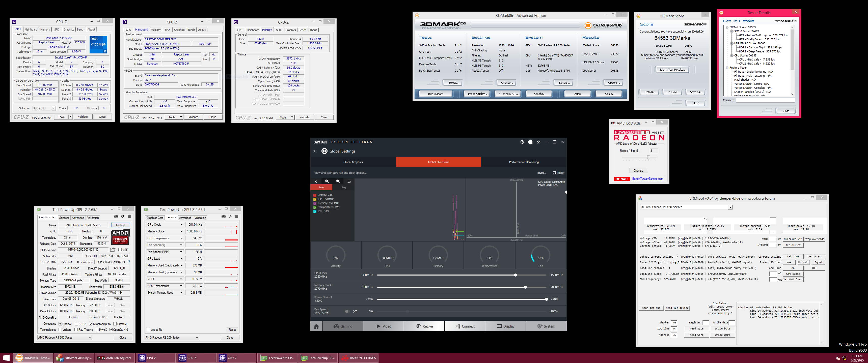Image resolution: width=868 pixels, height=363 pixels.
Task: Open hamburger menu in GPU-Z Graphics Card window
Action: (x=129, y=216)
